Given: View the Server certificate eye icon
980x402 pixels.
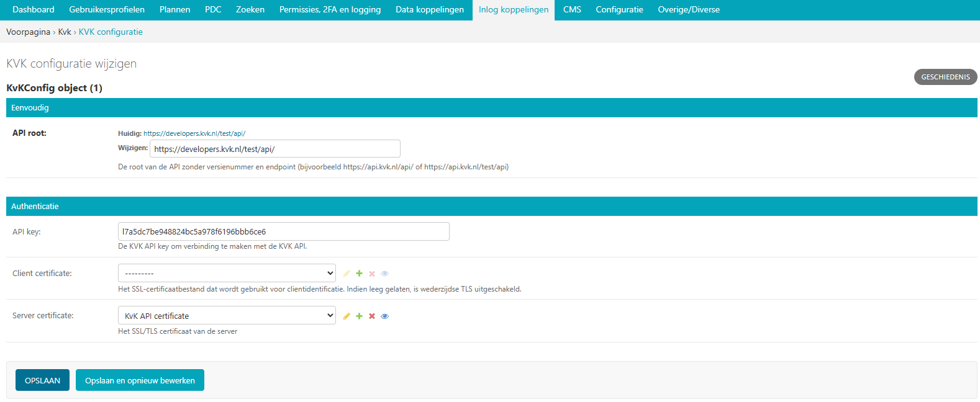Looking at the screenshot, I should pos(385,316).
